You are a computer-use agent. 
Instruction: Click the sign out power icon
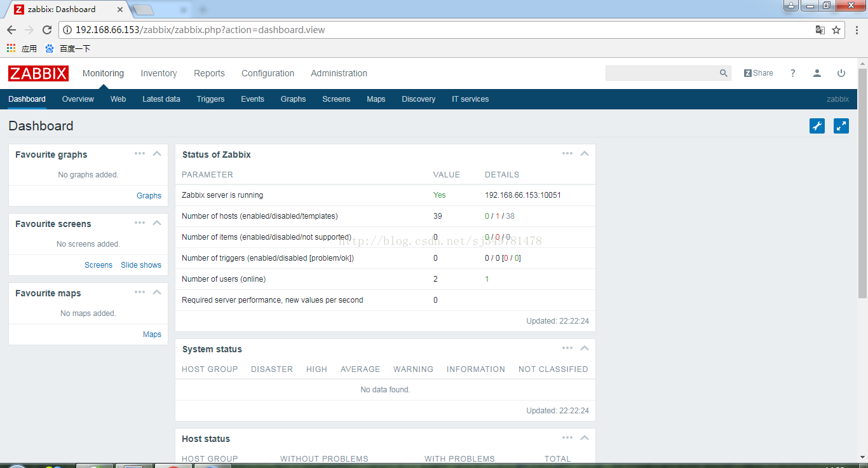(841, 73)
